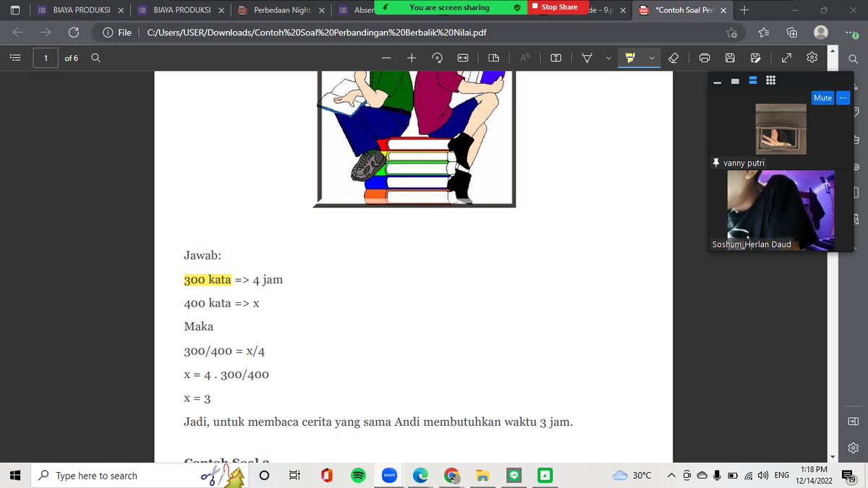
Task: Refresh the browser page
Action: 73,33
